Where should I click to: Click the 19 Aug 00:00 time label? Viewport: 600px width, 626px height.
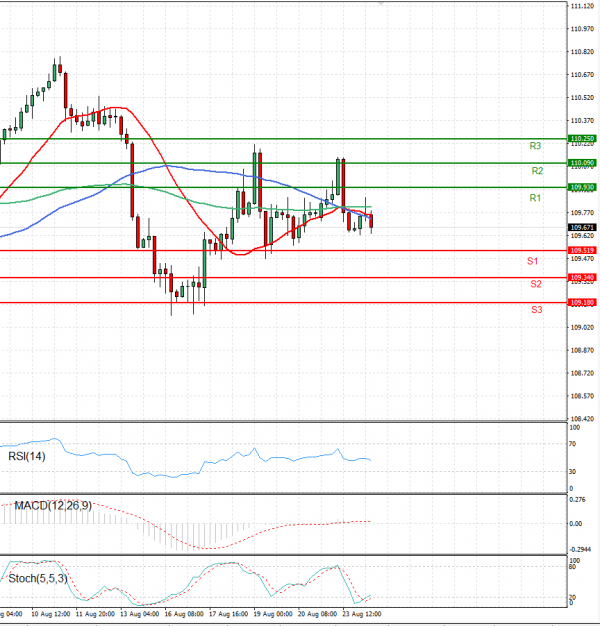(x=273, y=614)
